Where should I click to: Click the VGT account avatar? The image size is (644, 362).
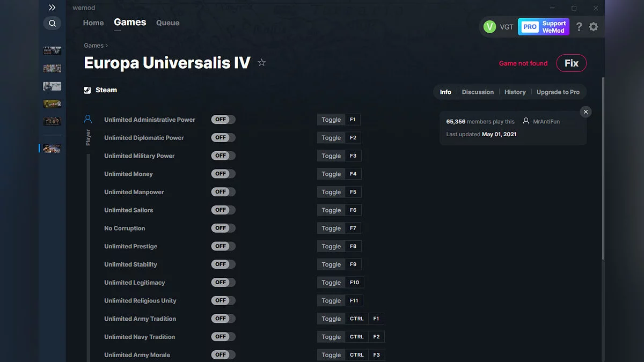click(x=490, y=26)
